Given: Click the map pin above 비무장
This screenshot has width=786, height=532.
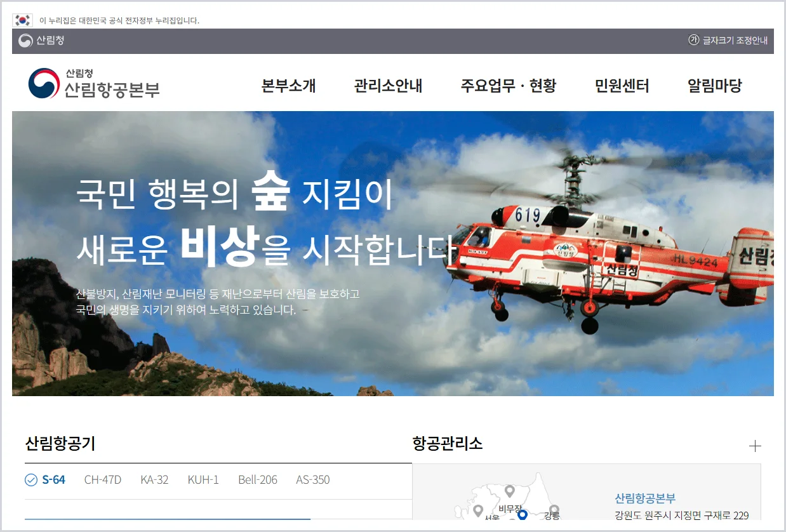Looking at the screenshot, I should (509, 491).
